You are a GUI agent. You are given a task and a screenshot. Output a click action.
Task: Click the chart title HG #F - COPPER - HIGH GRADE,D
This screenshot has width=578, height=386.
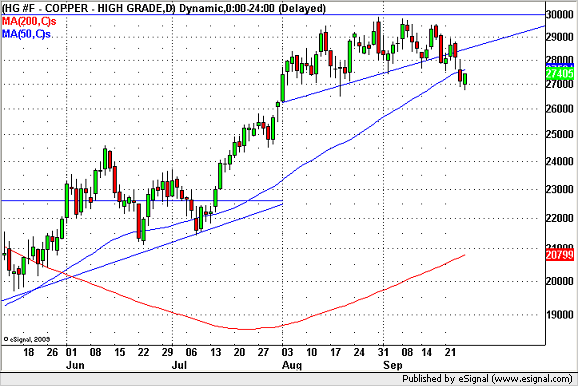88,8
